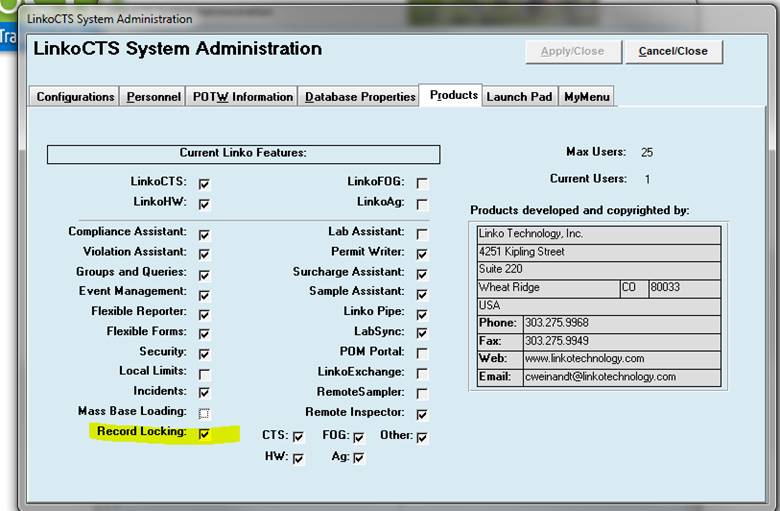The height and width of the screenshot is (511, 780).
Task: Click the Fax number field 303.275.9949
Action: 621,342
